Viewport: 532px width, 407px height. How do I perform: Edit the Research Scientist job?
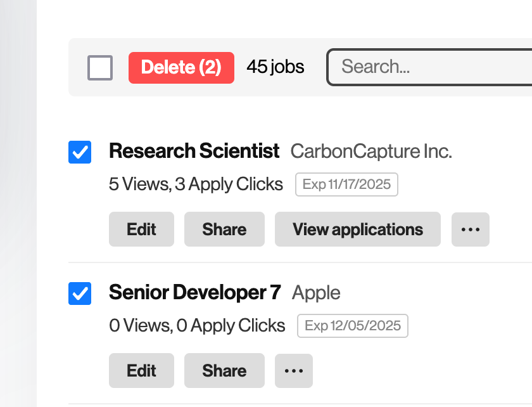click(x=141, y=229)
